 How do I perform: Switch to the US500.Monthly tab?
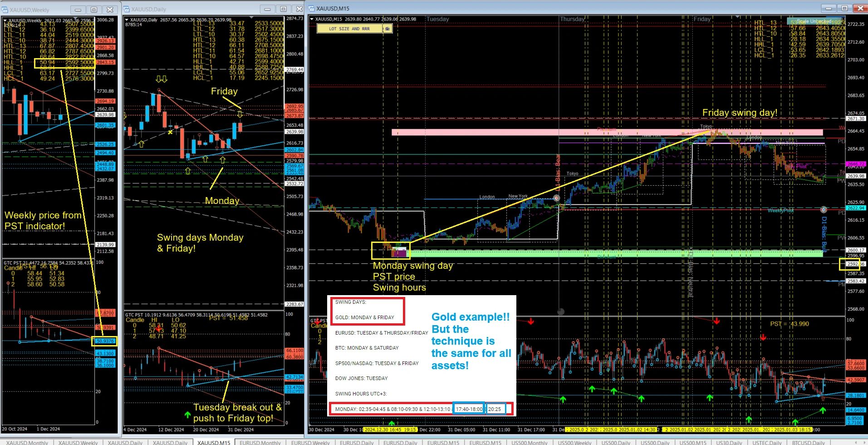click(530, 442)
